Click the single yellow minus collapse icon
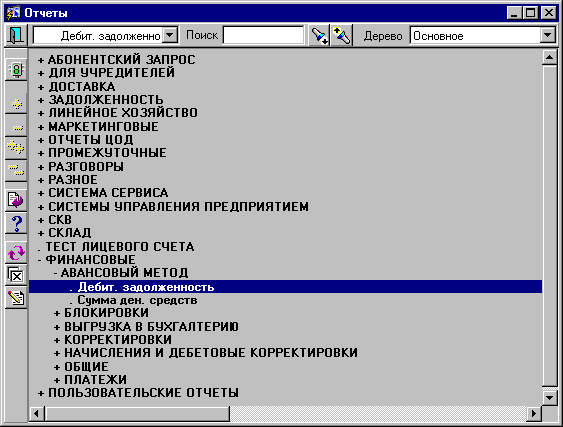Screen dimensions: 563x427 pyautogui.click(x=16, y=127)
